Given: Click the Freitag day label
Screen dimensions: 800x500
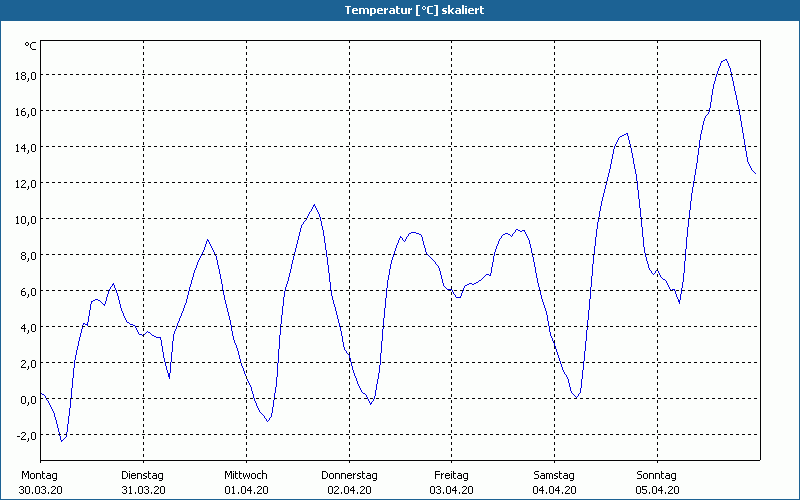Looking at the screenshot, I should (452, 475).
